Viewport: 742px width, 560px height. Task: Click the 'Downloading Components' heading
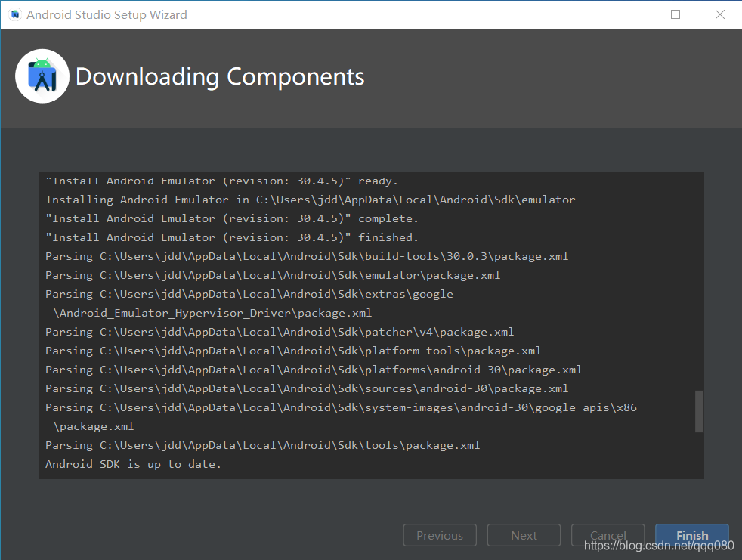pos(220,76)
